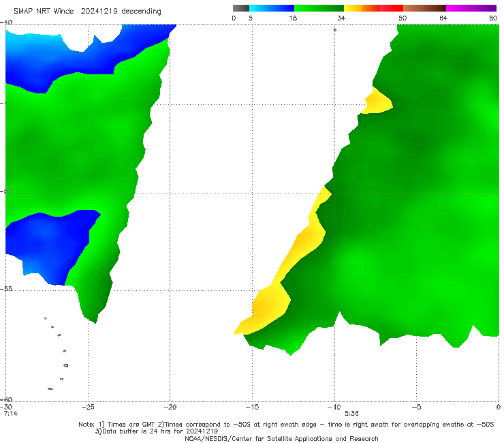504x443 pixels.
Task: Click the latitude label '-60' on left axis
Action: point(6,399)
